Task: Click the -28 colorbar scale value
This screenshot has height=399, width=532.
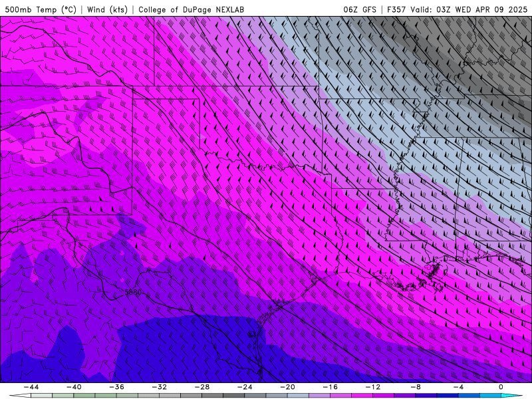Action: 202,387
